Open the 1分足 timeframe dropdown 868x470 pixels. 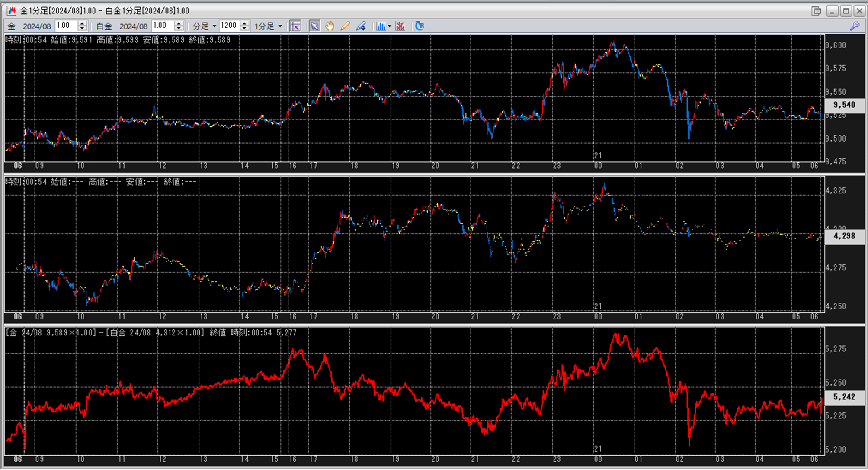[x=280, y=26]
